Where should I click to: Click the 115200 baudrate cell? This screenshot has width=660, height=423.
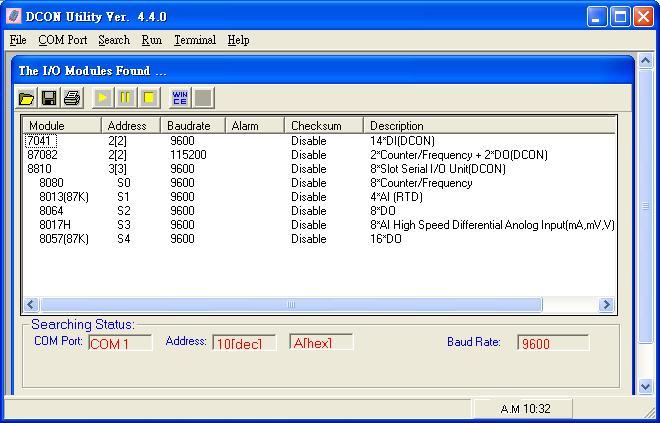pyautogui.click(x=188, y=155)
